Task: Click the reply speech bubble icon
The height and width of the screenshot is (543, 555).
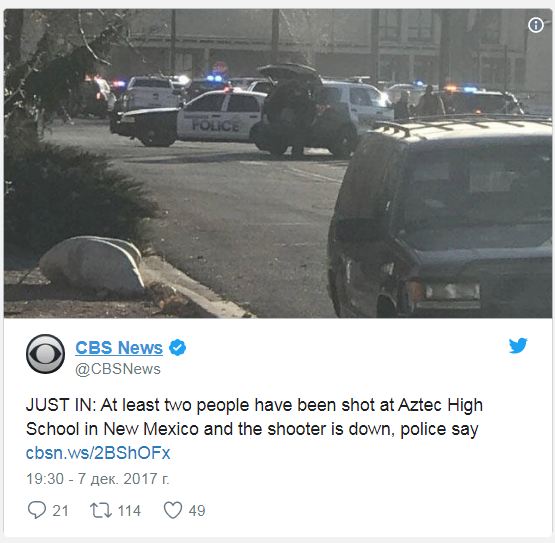Action: tap(37, 510)
